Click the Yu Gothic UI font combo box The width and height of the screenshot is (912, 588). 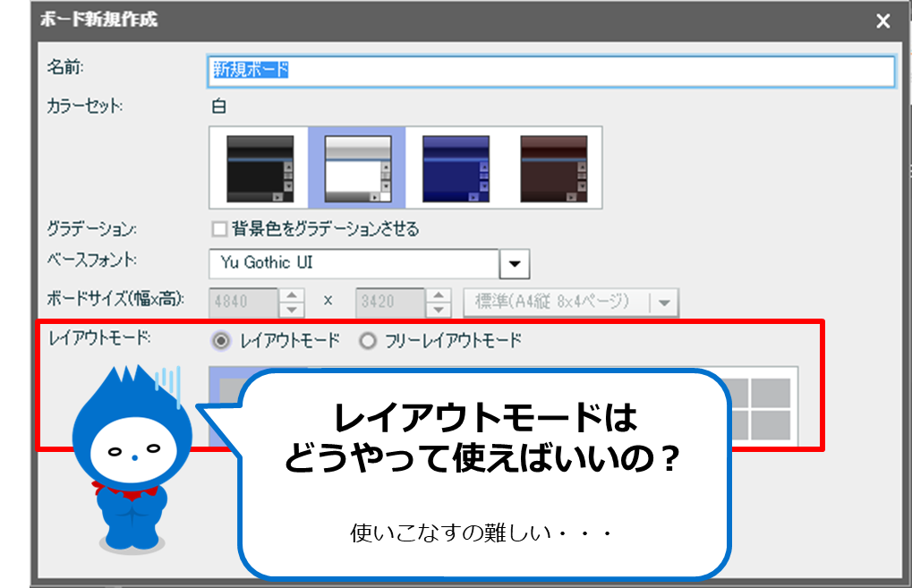354,264
